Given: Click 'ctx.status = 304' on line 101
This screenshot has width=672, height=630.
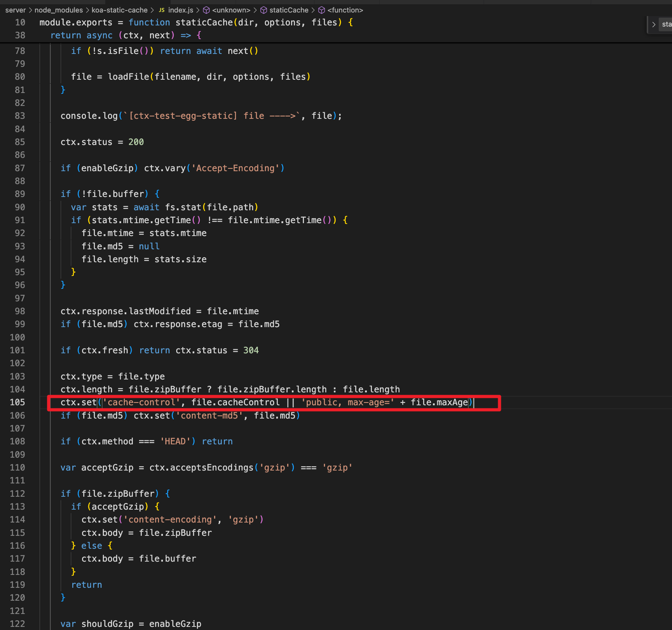Looking at the screenshot, I should [217, 351].
